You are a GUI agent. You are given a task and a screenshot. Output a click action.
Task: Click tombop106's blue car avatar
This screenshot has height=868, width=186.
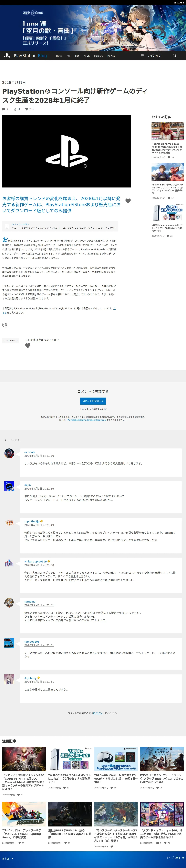[x=9, y=643]
